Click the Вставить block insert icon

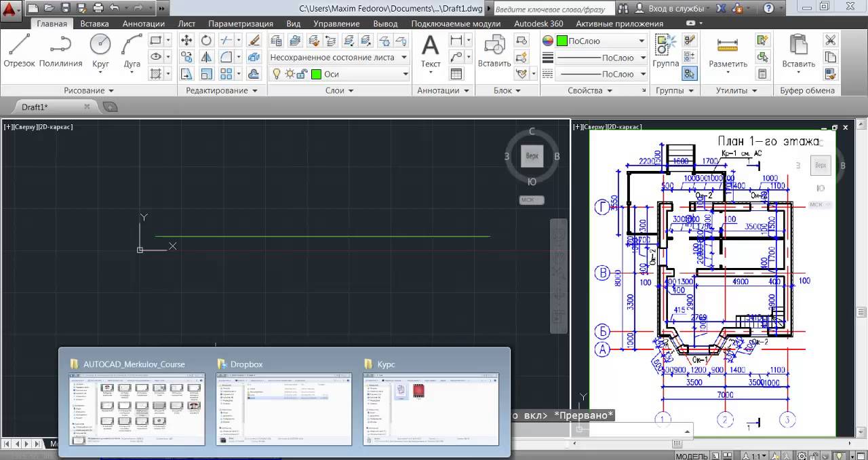click(x=494, y=52)
